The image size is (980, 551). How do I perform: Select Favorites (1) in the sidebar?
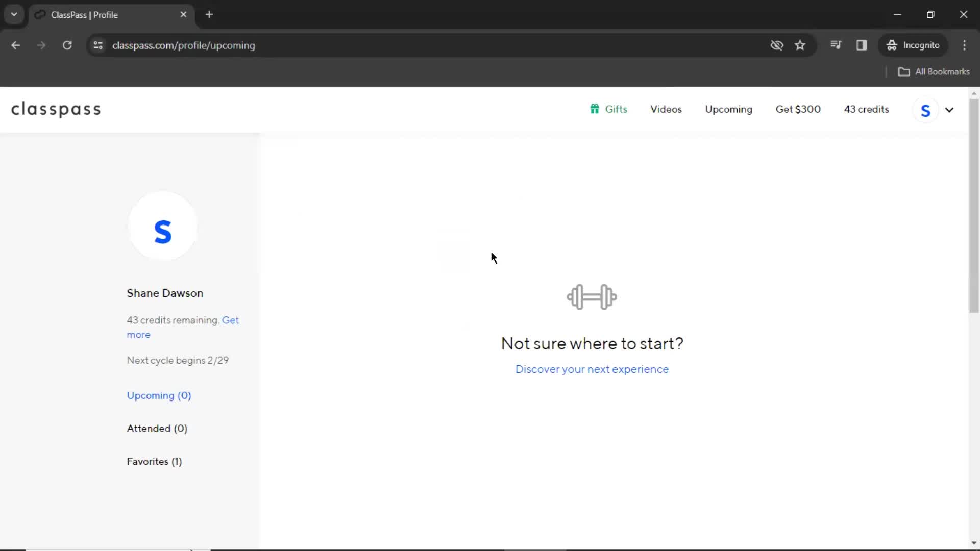click(x=154, y=461)
